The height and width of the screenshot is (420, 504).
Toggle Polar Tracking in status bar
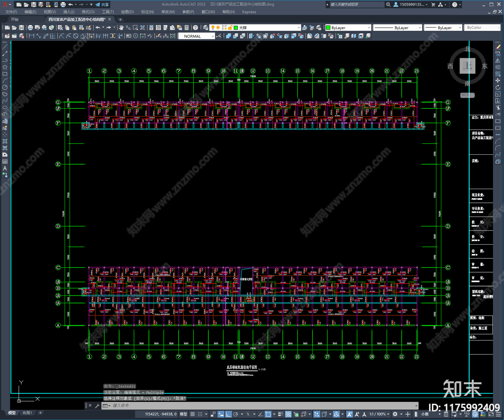tap(236, 414)
